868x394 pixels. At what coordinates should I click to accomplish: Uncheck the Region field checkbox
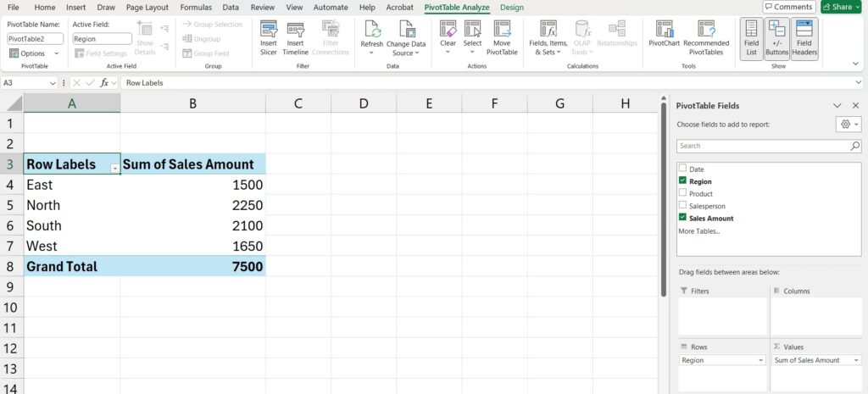[682, 180]
